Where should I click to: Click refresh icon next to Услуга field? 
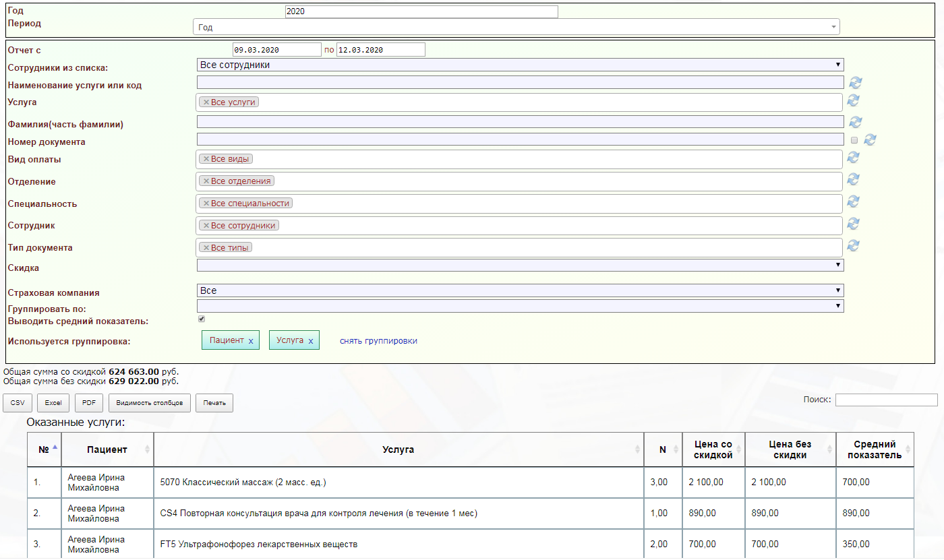point(853,100)
